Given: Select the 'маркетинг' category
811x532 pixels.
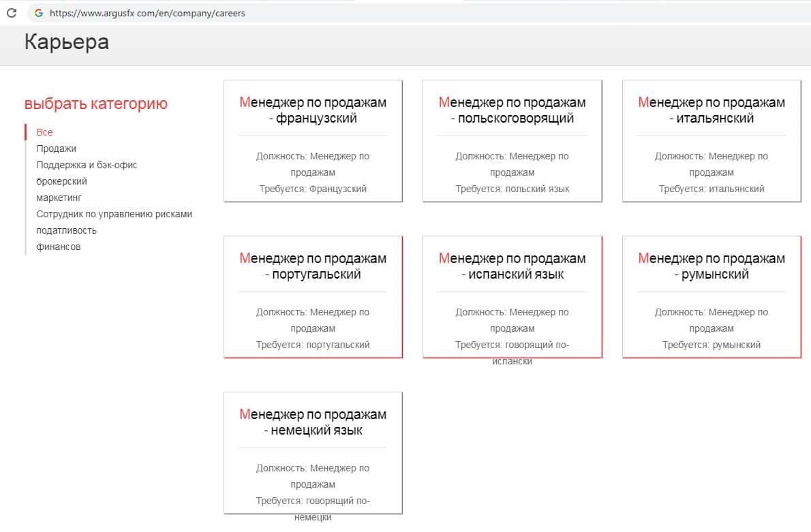Looking at the screenshot, I should 59,198.
